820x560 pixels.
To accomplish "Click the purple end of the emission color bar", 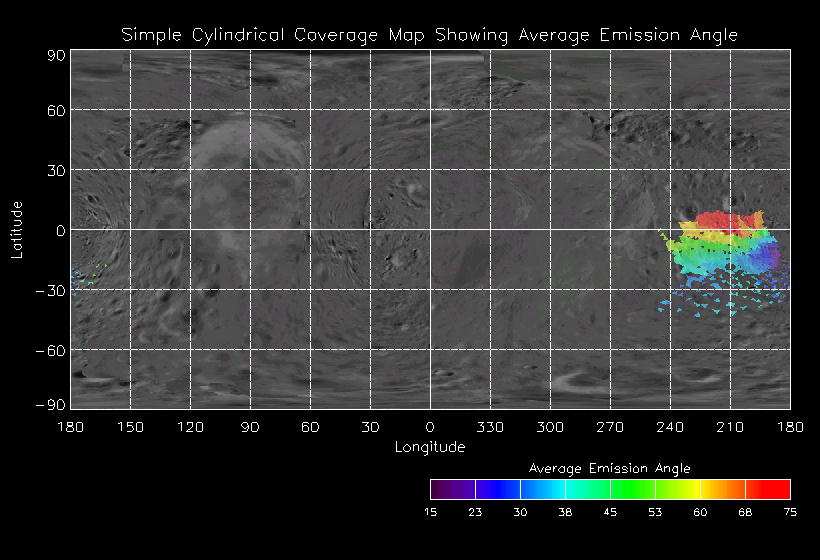I will click(446, 489).
